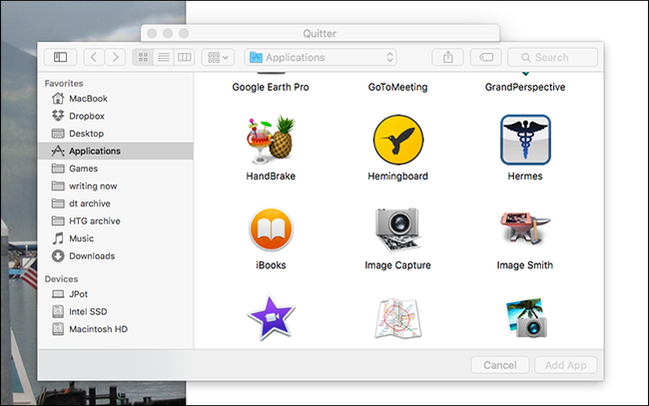This screenshot has height=406, width=649.
Task: Open the Applications folder path popup
Action: tap(320, 57)
